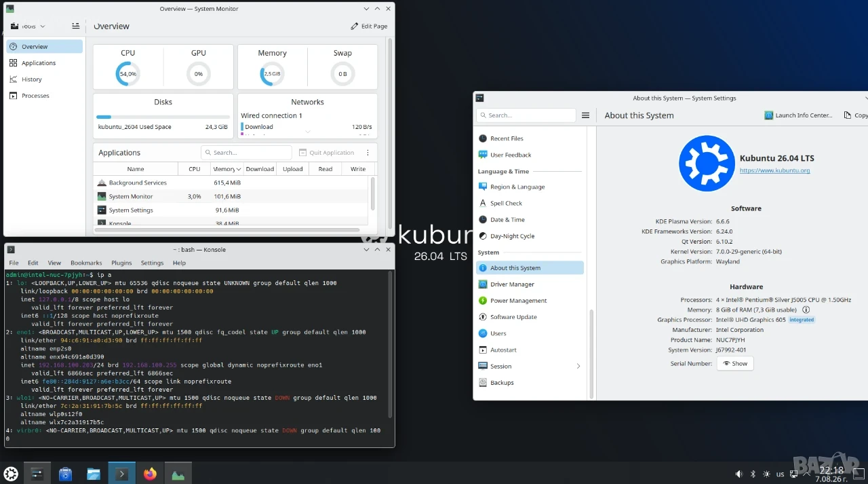Open Recent Files in System Settings

click(x=530, y=138)
